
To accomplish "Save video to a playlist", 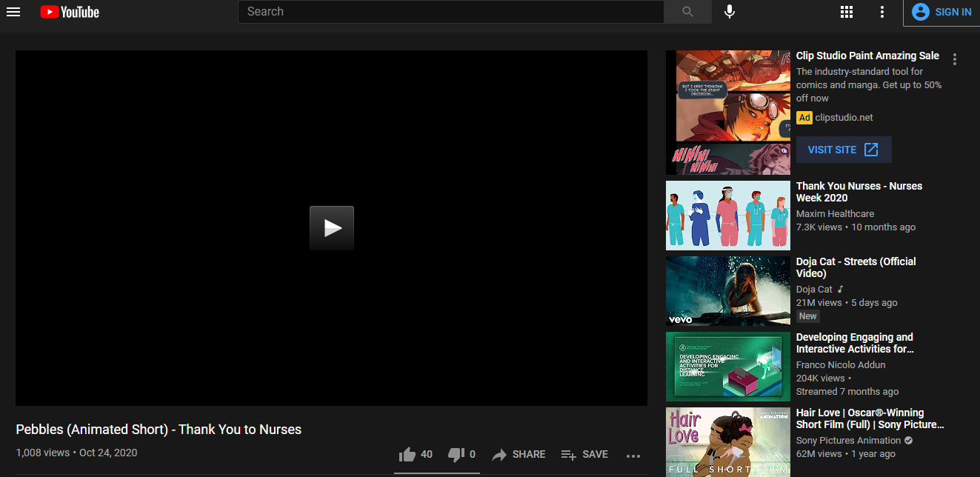I will 584,455.
